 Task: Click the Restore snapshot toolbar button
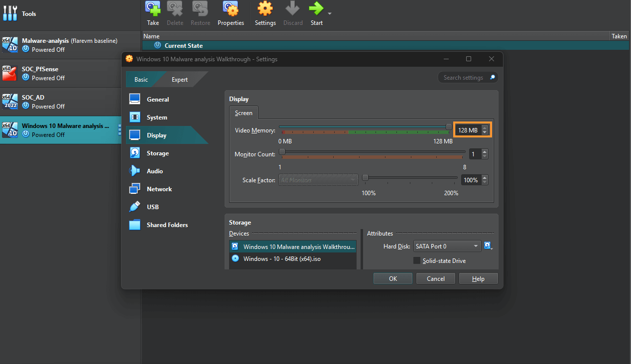(x=200, y=13)
